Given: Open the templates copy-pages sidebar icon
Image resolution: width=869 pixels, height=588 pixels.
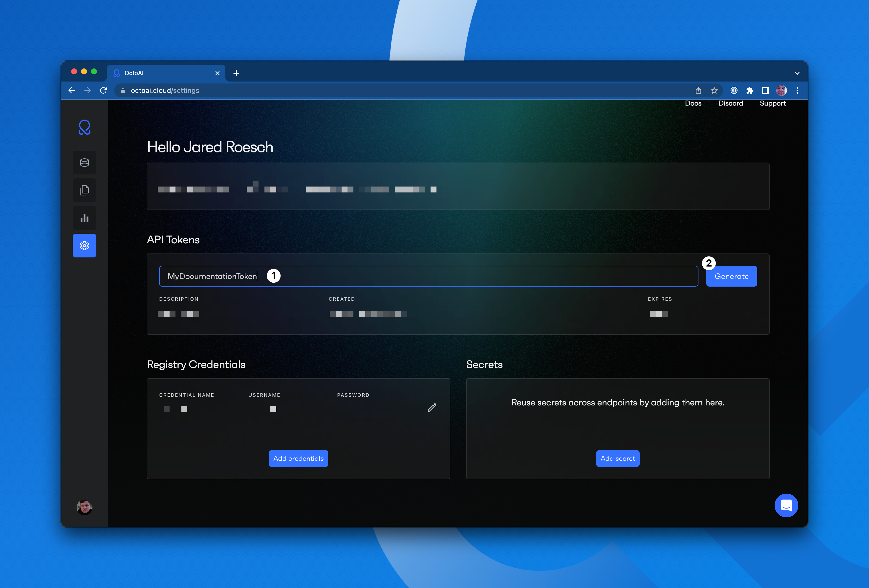Looking at the screenshot, I should pos(85,190).
